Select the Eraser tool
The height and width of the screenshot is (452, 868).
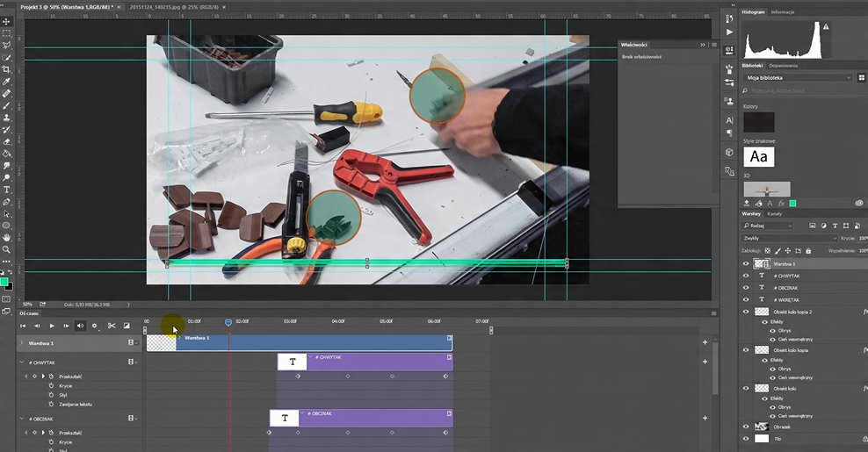7,141
